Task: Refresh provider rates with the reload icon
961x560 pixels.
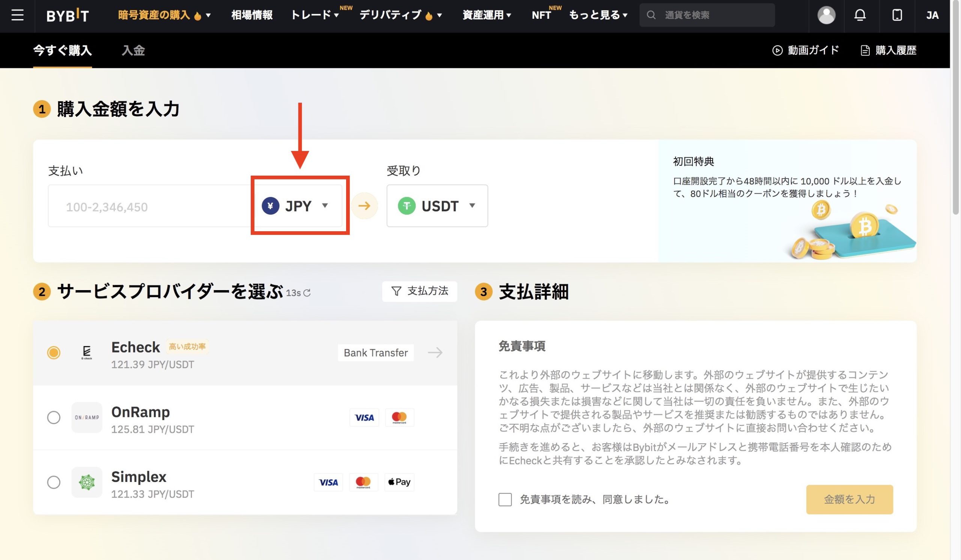Action: [x=306, y=293]
